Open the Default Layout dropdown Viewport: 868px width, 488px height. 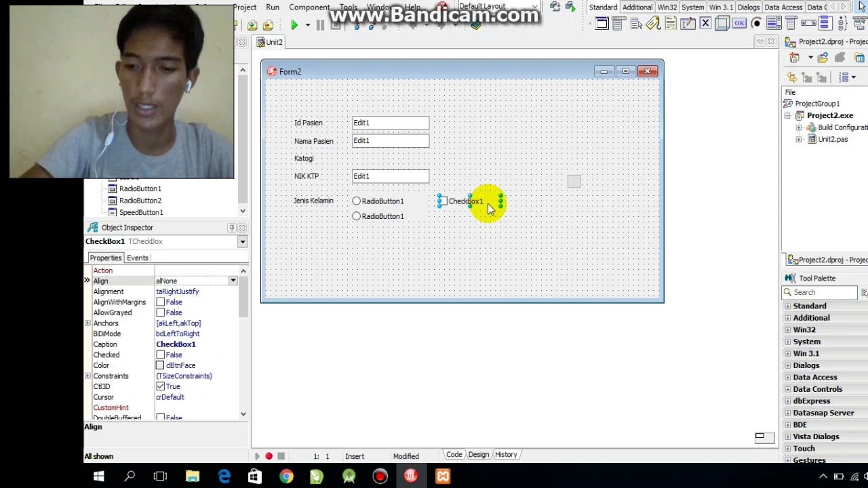click(534, 7)
